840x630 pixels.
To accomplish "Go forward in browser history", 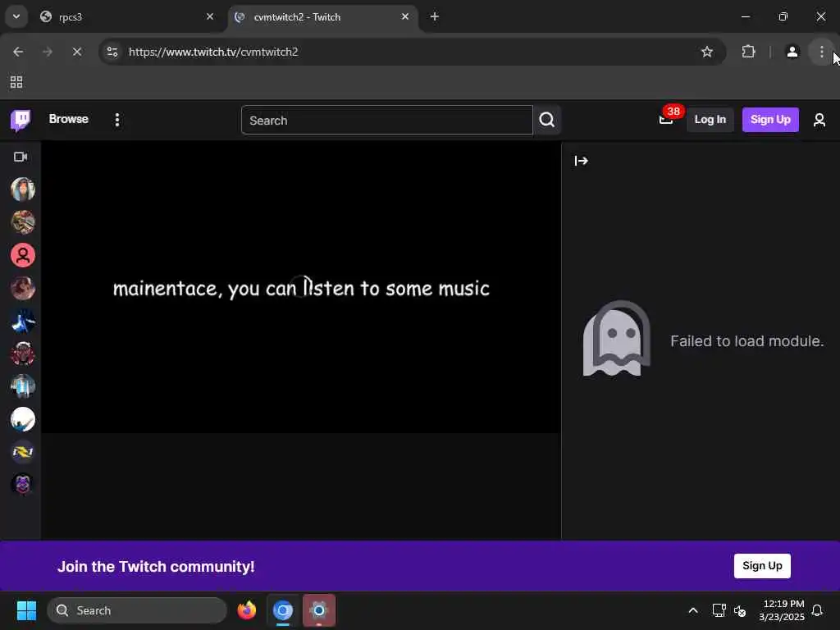I will pos(47,52).
